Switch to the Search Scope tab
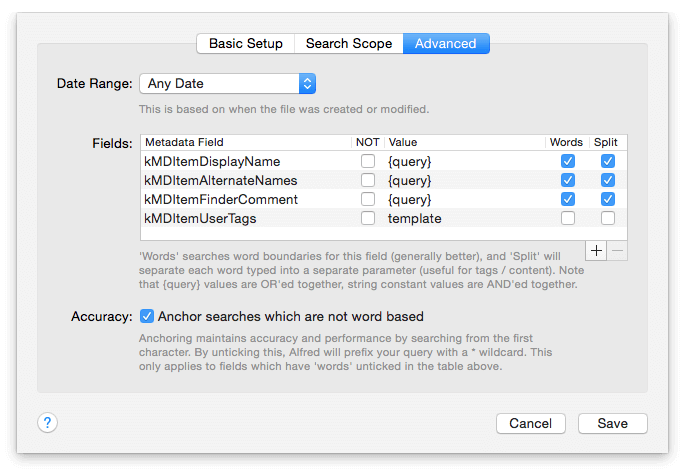Viewport: 685px width, 474px height. click(349, 43)
